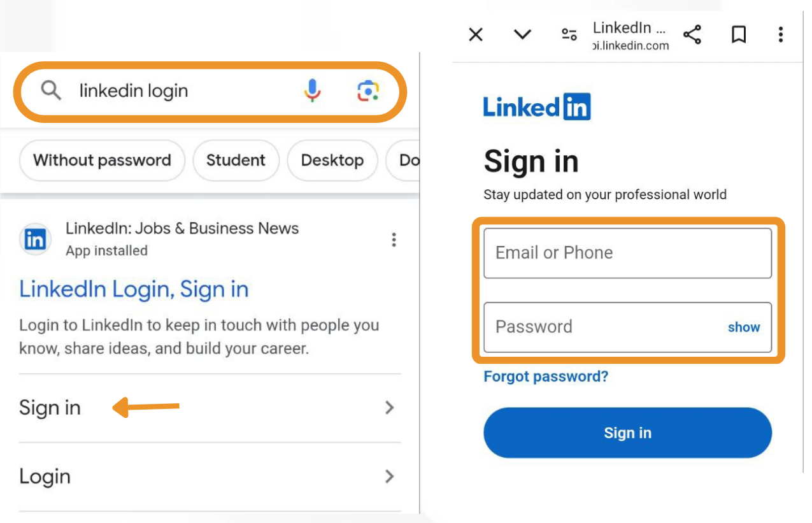Screen dimensions: 812x523
Task: Click the blue Sign in button
Action: pyautogui.click(x=628, y=433)
